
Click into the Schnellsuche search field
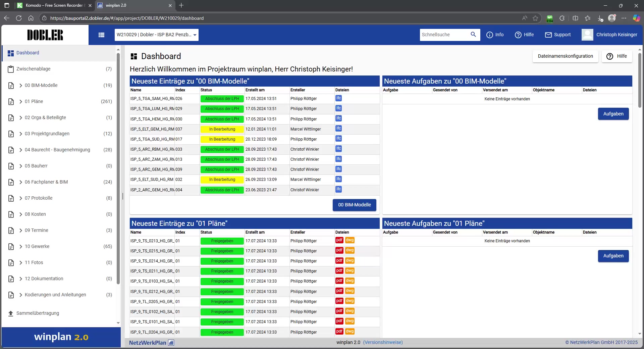[x=444, y=35]
